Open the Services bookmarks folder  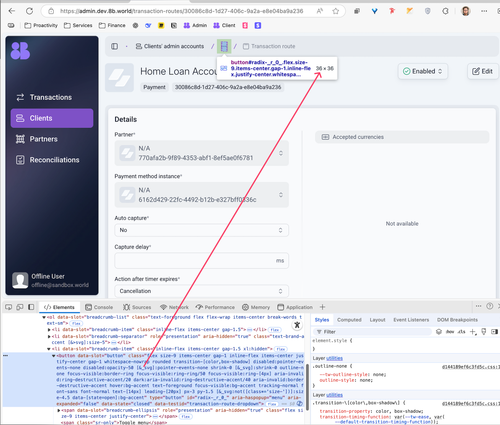pos(78,25)
